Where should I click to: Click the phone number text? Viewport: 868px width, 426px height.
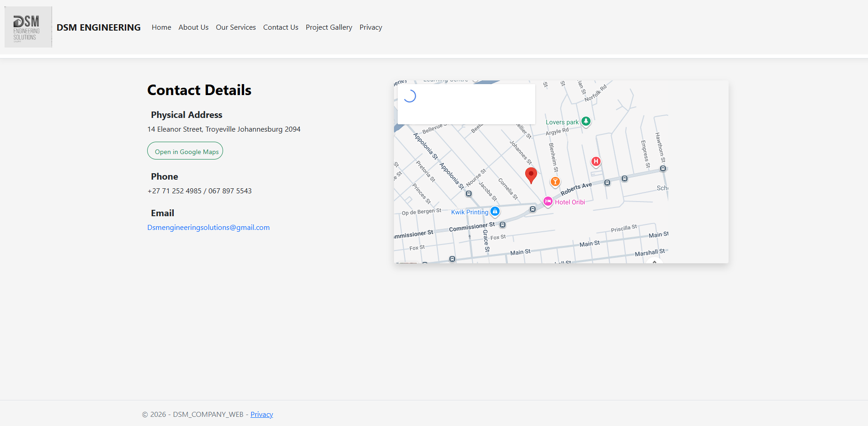click(199, 191)
